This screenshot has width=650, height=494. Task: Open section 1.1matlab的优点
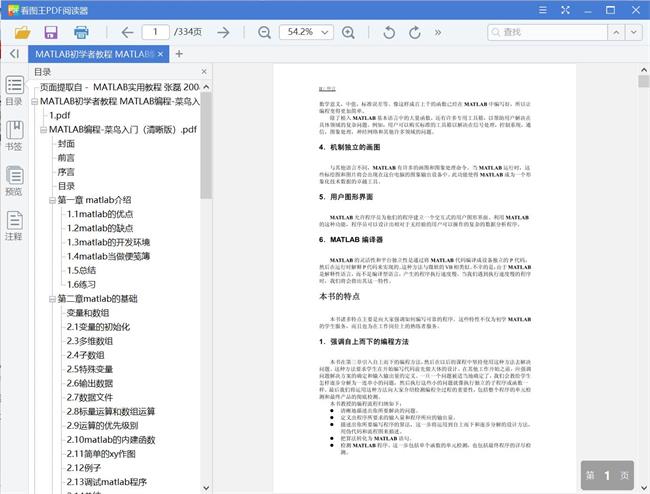(100, 214)
